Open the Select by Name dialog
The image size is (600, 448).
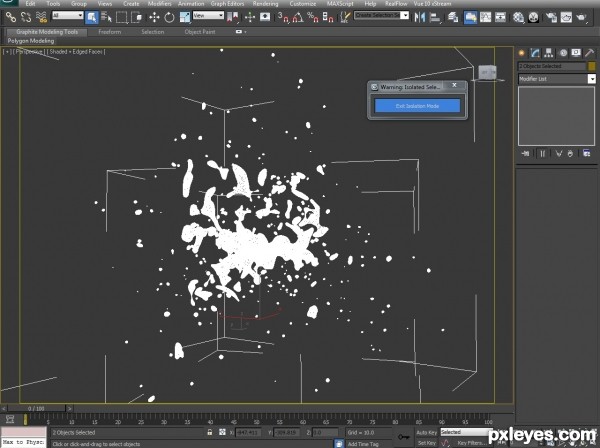pyautogui.click(x=106, y=17)
